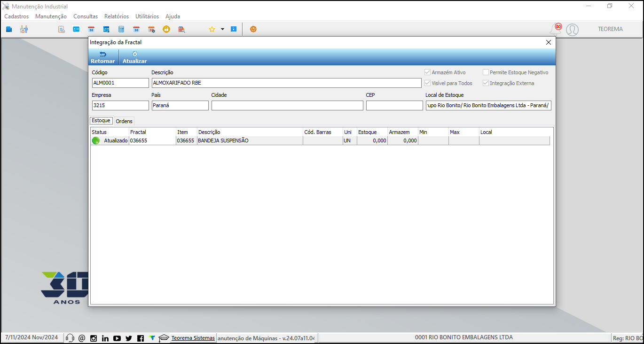644x344 pixels.
Task: Click the Armazem column header
Action: (x=402, y=132)
